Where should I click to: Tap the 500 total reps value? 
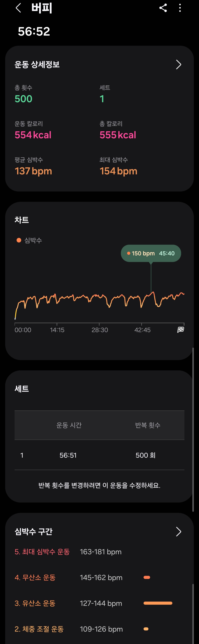coord(24,99)
